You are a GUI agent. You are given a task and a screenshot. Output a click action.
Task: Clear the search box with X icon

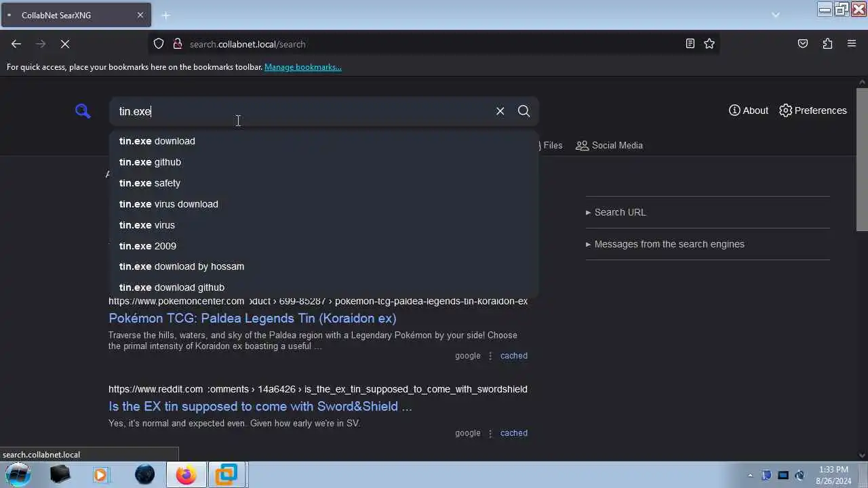500,111
